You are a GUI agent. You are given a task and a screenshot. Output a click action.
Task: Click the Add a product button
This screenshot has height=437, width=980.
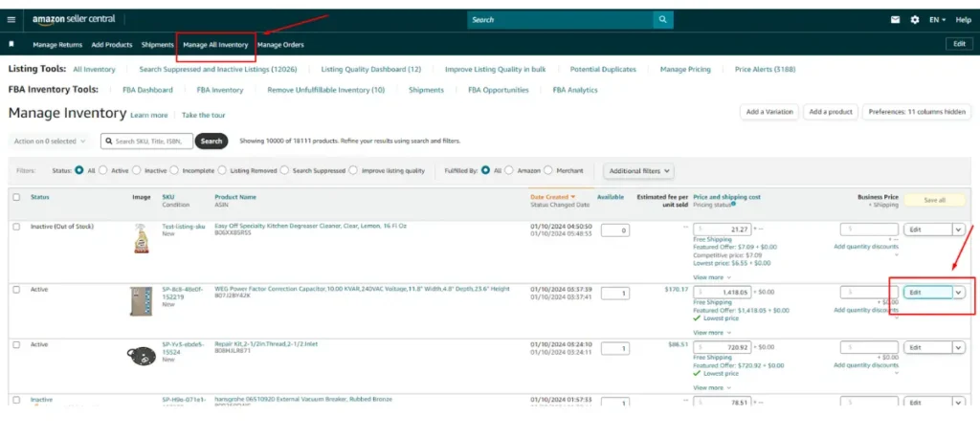(831, 112)
